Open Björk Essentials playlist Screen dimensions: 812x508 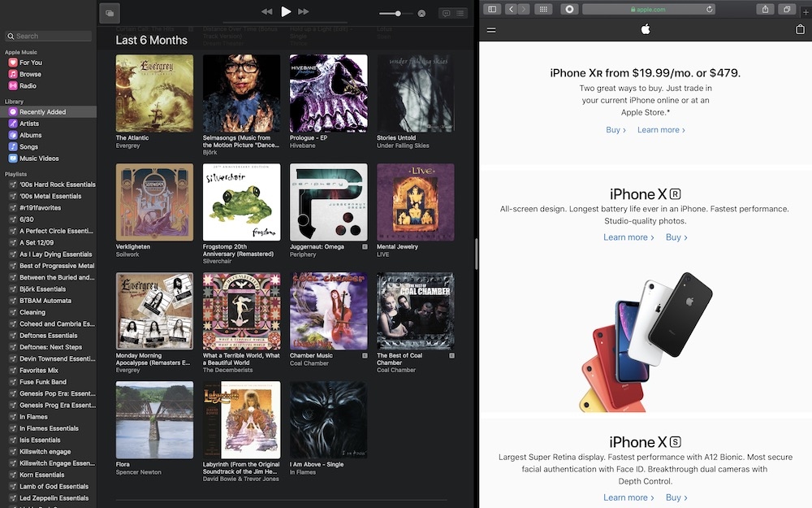pyautogui.click(x=48, y=289)
